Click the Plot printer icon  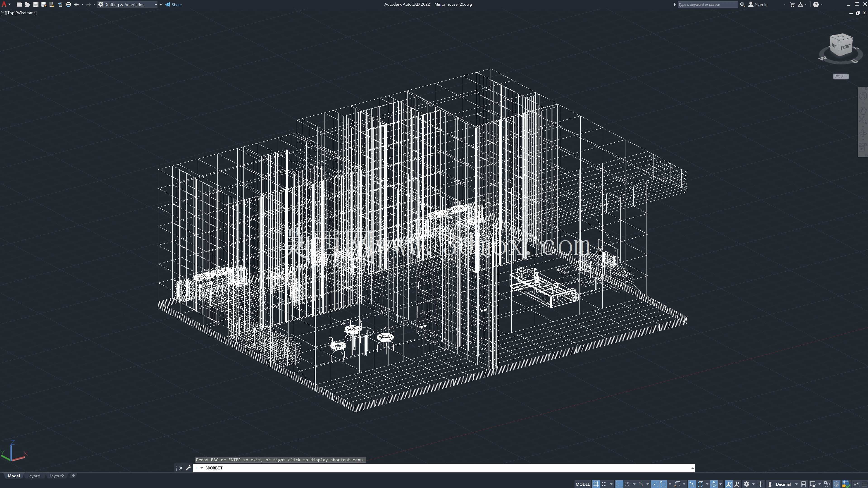[x=68, y=4]
